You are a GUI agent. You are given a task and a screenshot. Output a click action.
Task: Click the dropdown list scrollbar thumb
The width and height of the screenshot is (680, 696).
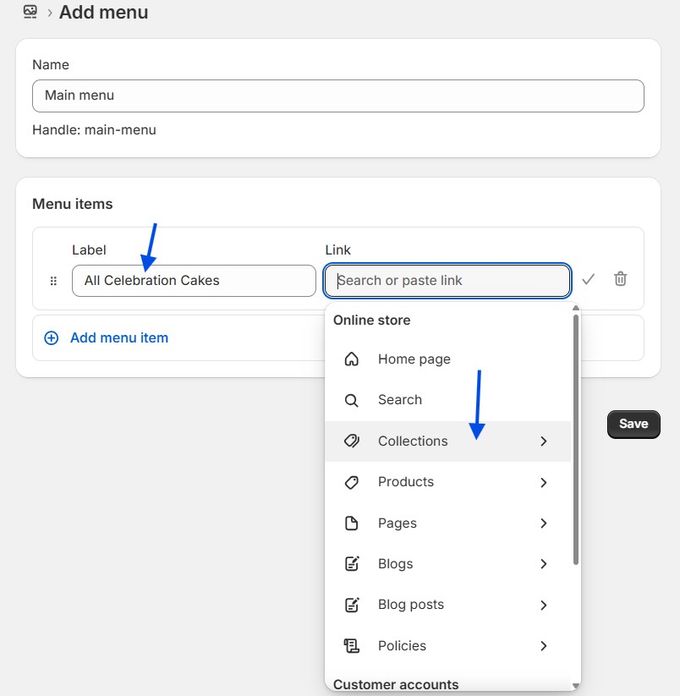576,439
